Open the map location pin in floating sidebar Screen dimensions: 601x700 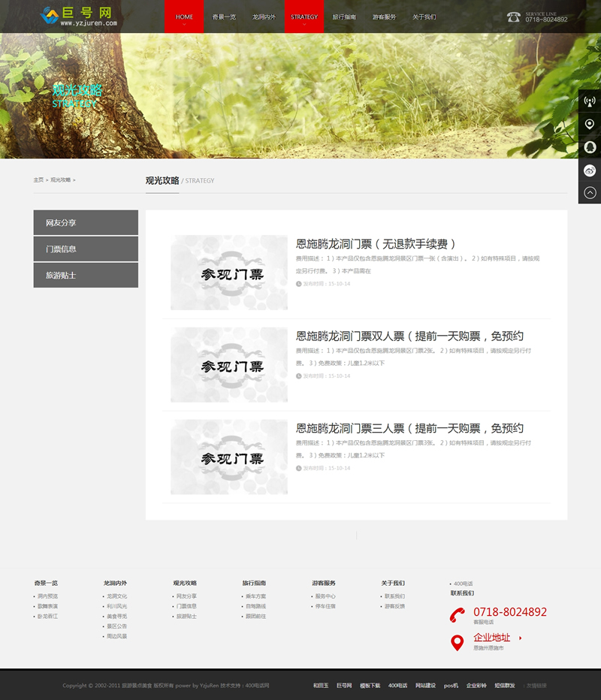[x=590, y=124]
